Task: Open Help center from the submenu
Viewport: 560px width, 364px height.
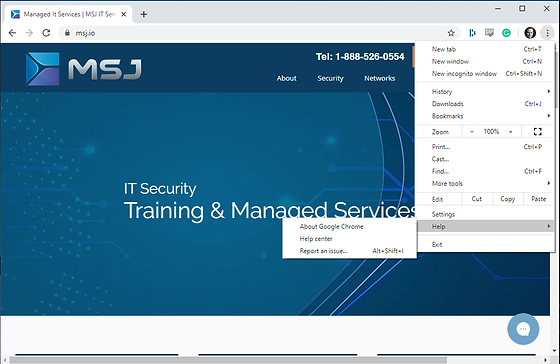Action: 349,239
